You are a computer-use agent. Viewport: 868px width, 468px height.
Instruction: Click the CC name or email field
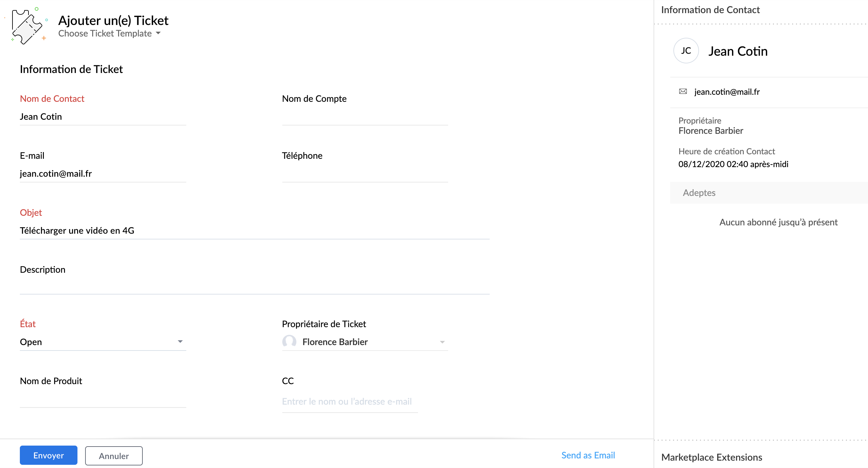point(350,401)
